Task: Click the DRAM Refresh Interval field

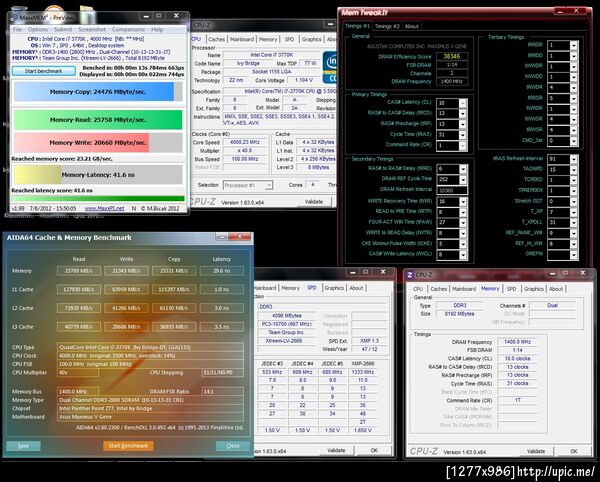Action: tap(452, 190)
